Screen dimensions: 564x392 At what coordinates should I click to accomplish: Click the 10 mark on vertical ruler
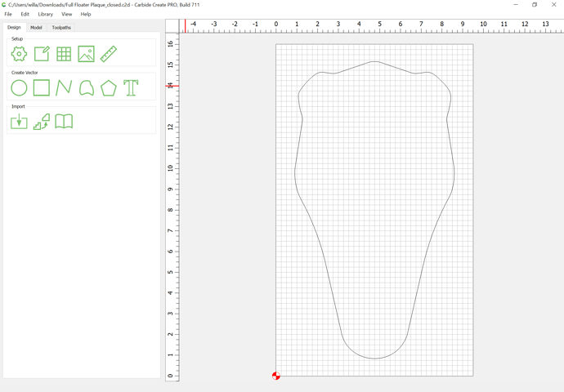(171, 168)
